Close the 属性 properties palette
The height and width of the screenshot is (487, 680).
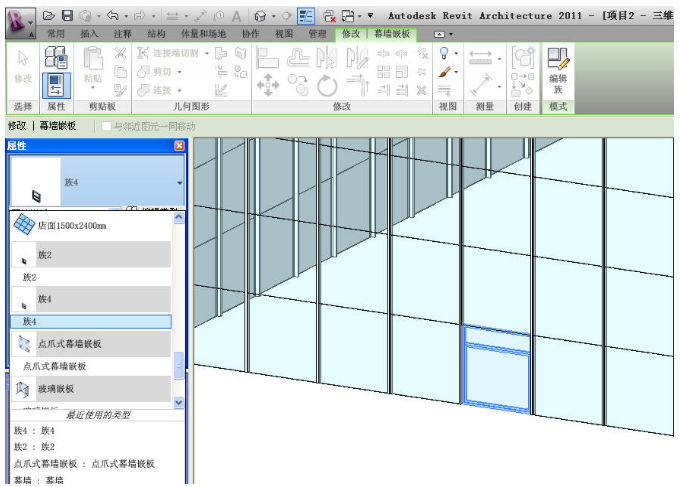point(179,146)
